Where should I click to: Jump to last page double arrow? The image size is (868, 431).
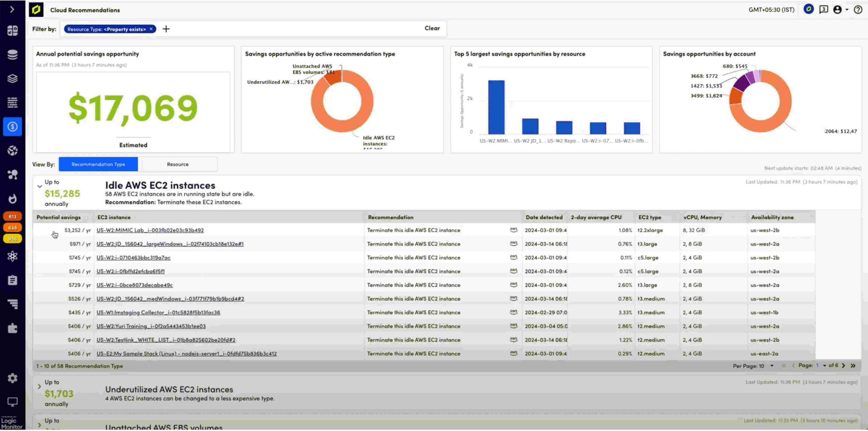[x=853, y=366]
